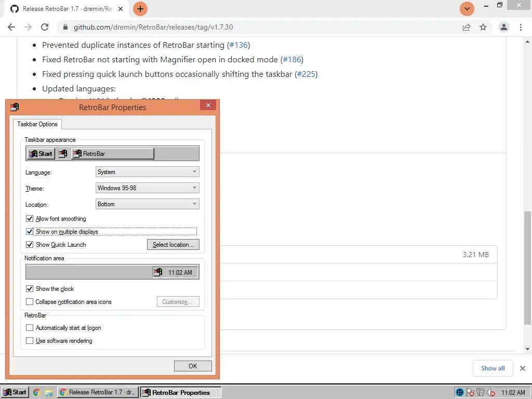Screen dimensions: 532x399
Task: Click the network tray icon
Action: point(481,393)
